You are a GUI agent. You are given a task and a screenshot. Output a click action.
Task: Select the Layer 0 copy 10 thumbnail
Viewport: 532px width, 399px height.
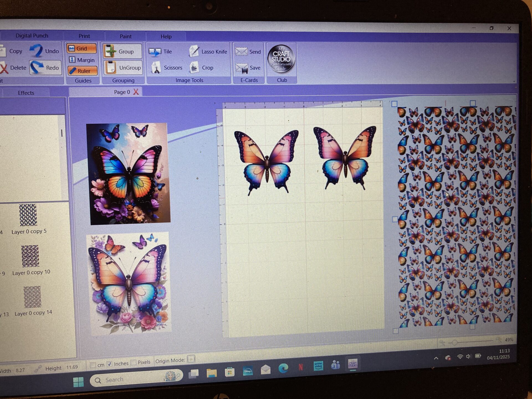point(30,256)
